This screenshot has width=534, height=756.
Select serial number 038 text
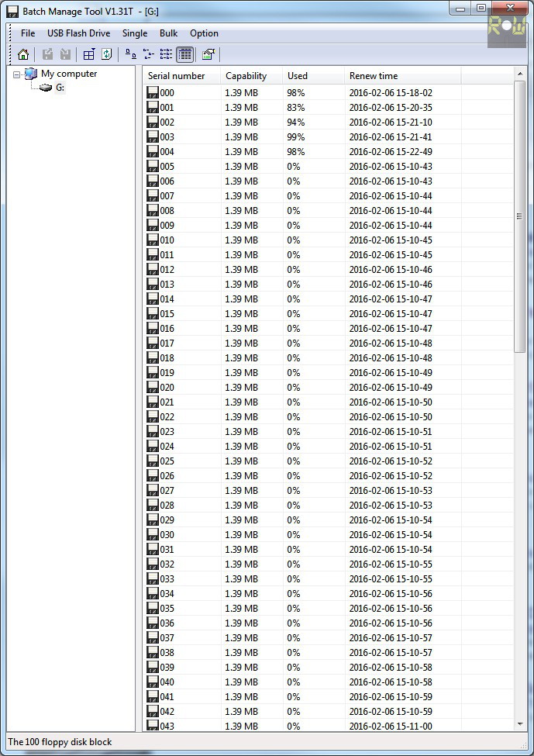167,652
